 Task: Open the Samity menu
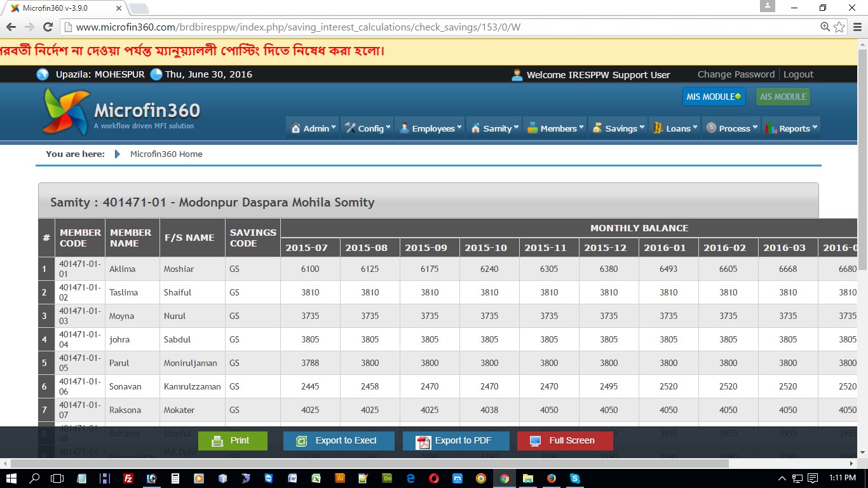click(x=494, y=128)
